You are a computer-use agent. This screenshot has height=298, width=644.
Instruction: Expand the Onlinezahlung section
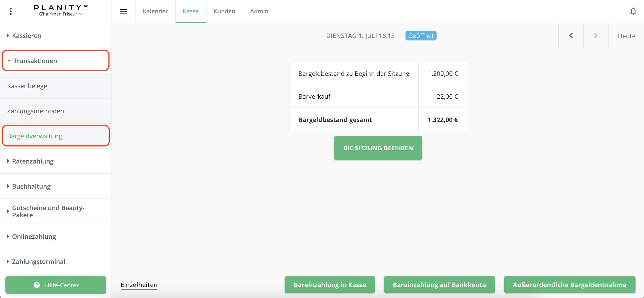[34, 236]
